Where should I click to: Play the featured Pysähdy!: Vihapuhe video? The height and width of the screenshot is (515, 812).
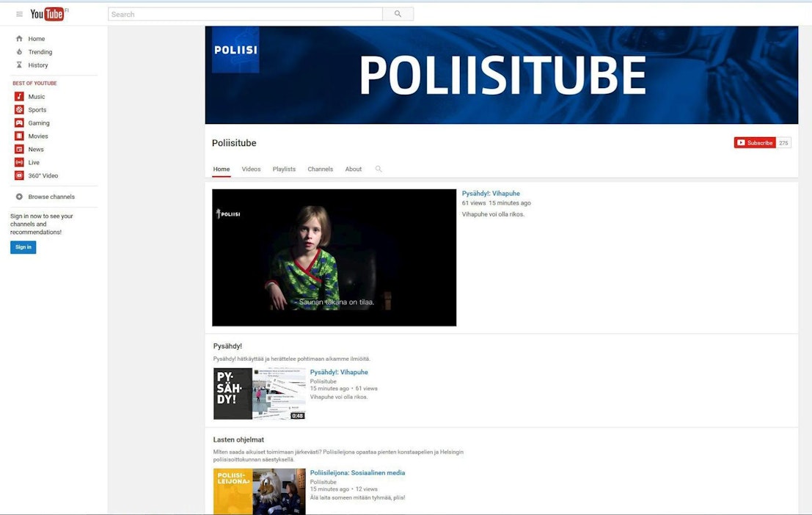(334, 257)
